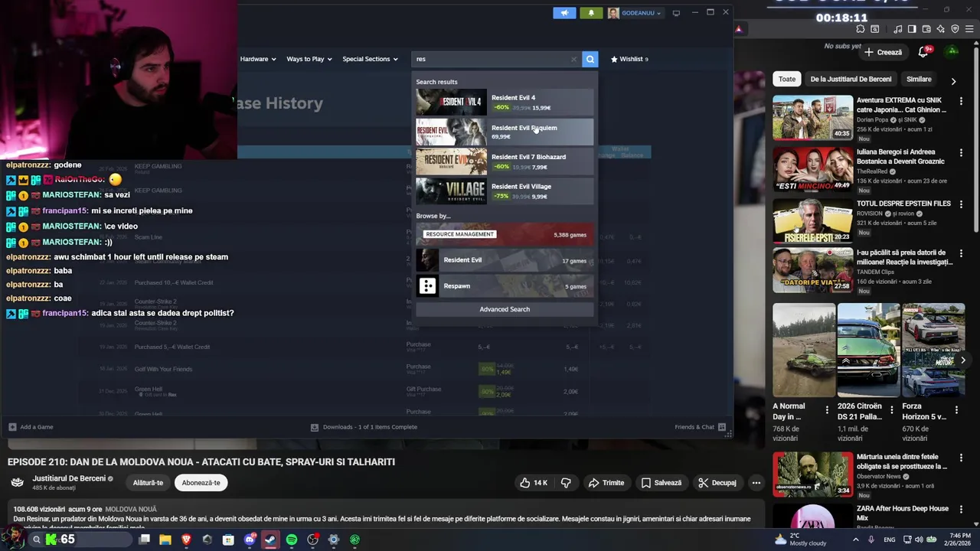
Task: Open the browser VPN shield icon
Action: (x=955, y=29)
